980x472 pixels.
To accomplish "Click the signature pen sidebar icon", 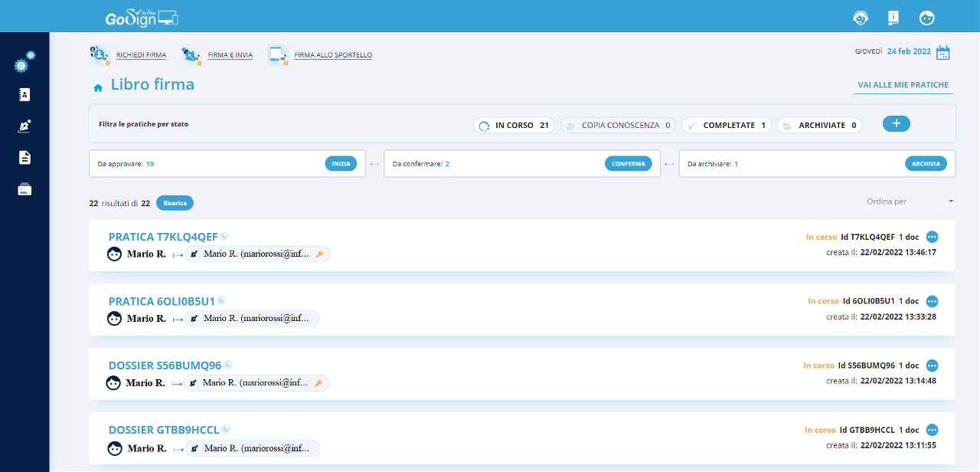I will click(24, 126).
